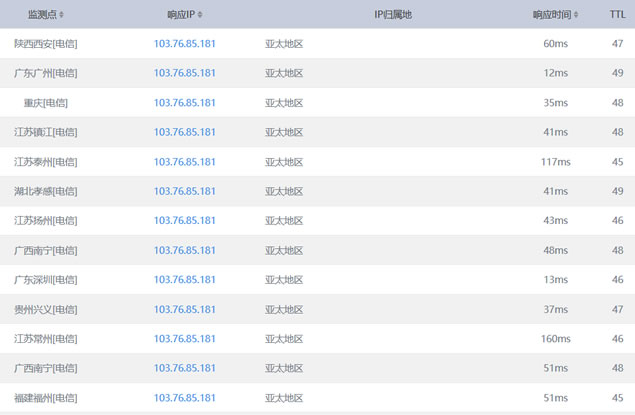
Task: Open the IP link for 江苏泰州[电信]
Action: pos(185,162)
